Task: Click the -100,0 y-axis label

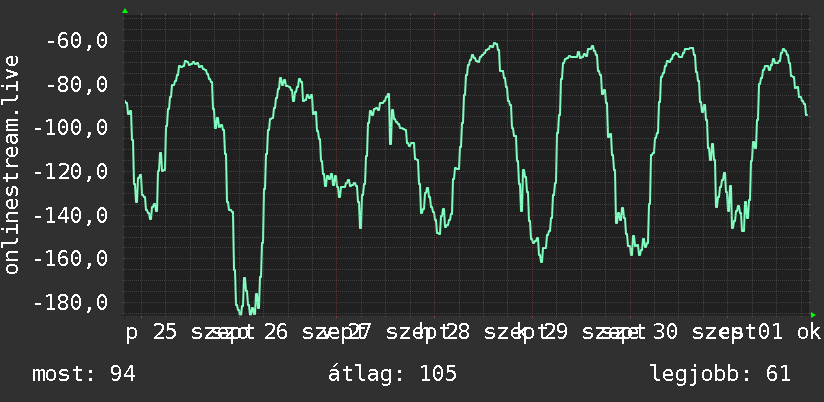Action: [70, 128]
